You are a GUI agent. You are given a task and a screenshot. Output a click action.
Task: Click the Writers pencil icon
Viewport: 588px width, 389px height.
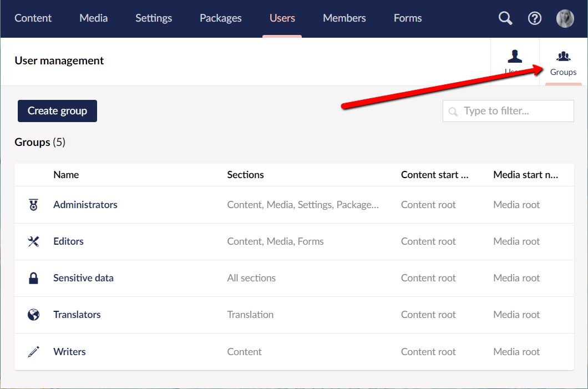pyautogui.click(x=33, y=352)
